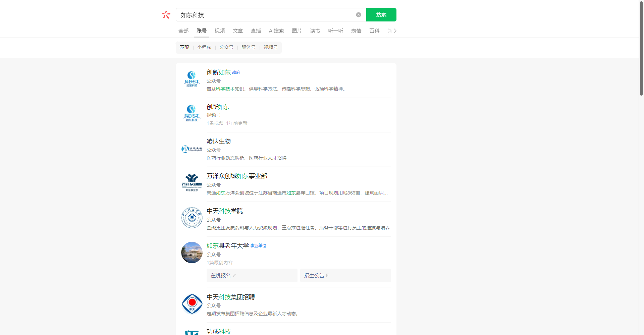Image resolution: width=644 pixels, height=335 pixels.
Task: Click description starting 普及科学技术知识
Action: (276, 89)
